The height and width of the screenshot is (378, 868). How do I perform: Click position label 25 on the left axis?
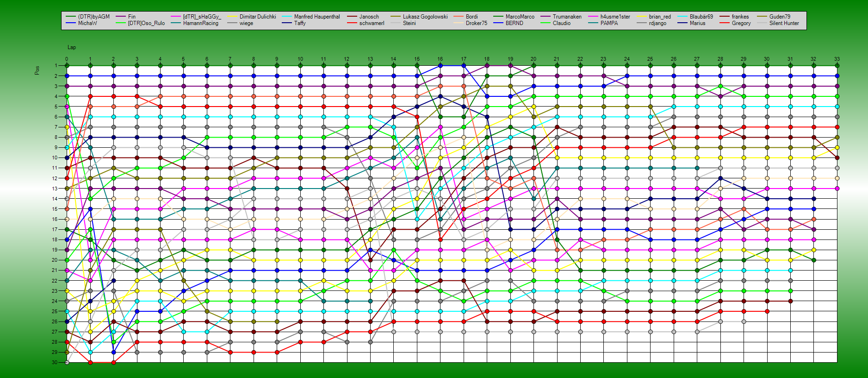pos(55,311)
